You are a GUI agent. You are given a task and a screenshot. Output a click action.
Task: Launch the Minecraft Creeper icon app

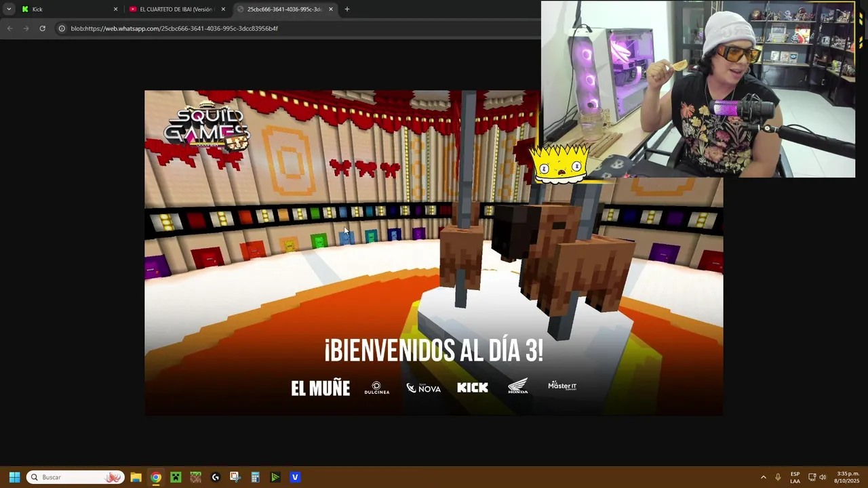[x=176, y=477]
